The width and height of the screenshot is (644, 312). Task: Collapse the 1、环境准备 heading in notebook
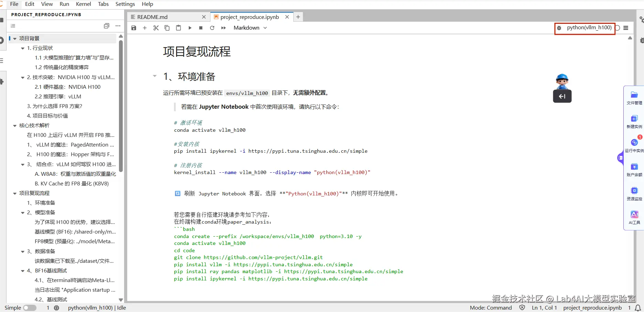click(x=155, y=76)
